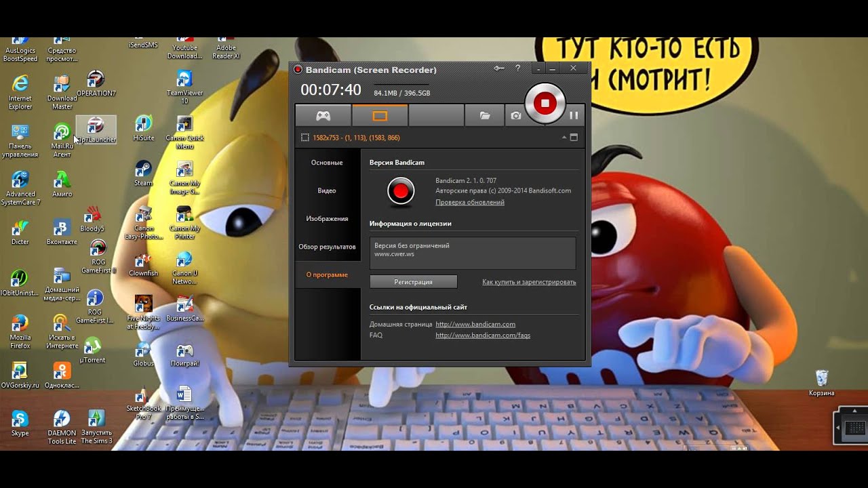Open Five Nights at Freddy's shortcut
Screen dimensions: 868x488
pos(143,312)
